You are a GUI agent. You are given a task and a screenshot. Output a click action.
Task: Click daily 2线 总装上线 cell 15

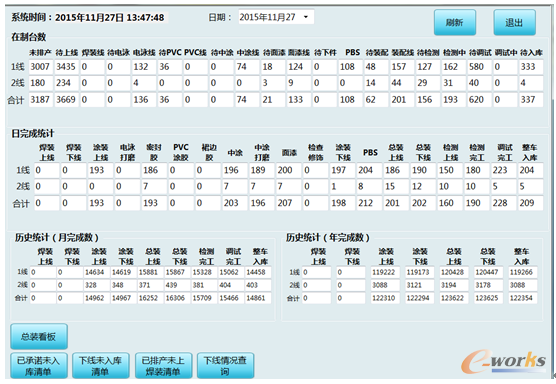(x=396, y=187)
